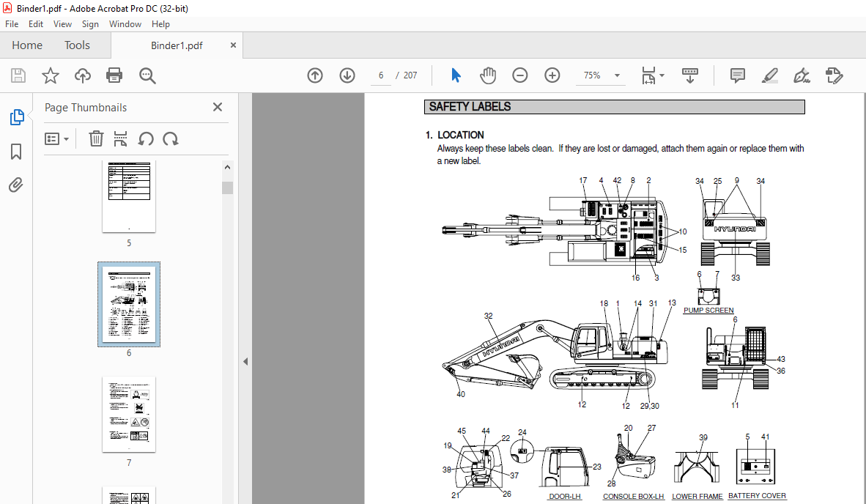Click the stamp share tool icon
This screenshot has height=504, width=866.
[x=834, y=75]
